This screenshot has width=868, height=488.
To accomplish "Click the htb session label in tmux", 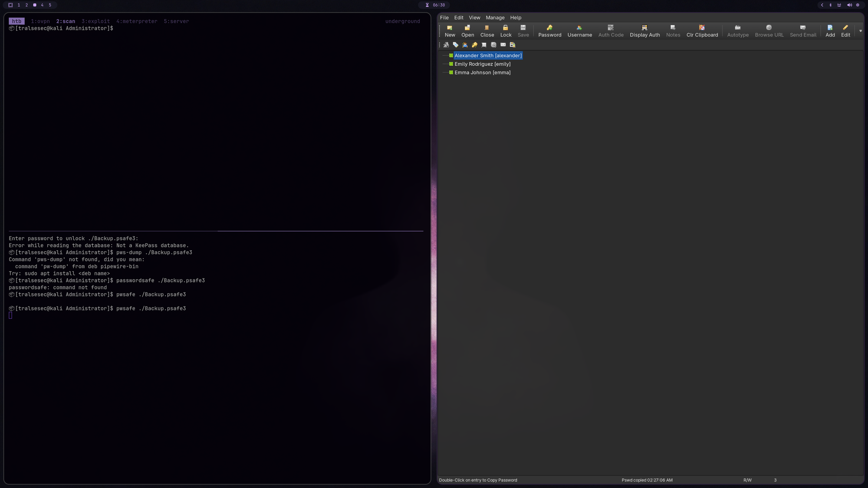I will coord(16,21).
